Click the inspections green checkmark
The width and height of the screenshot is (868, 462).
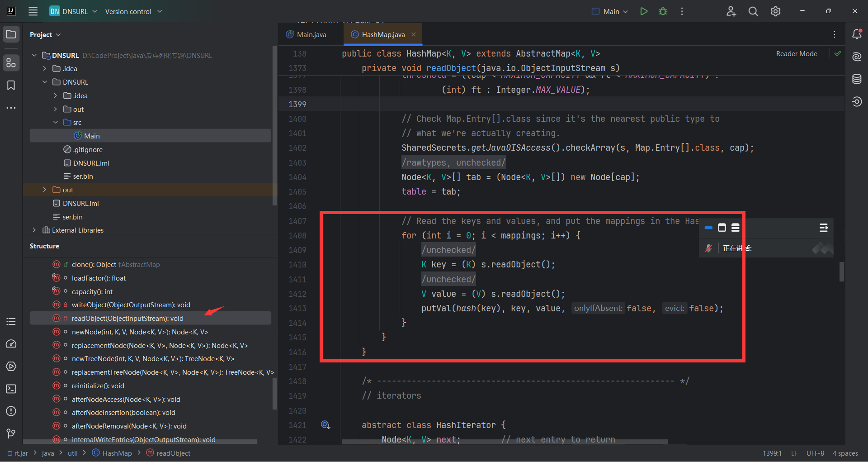coord(838,53)
